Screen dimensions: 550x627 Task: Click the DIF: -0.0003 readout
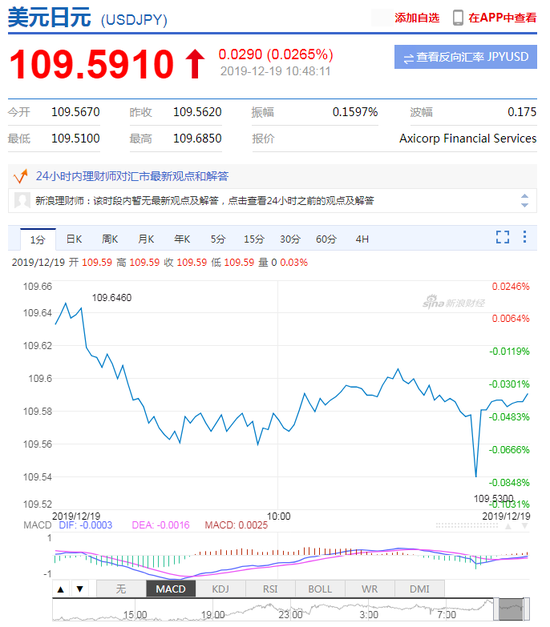(x=86, y=525)
